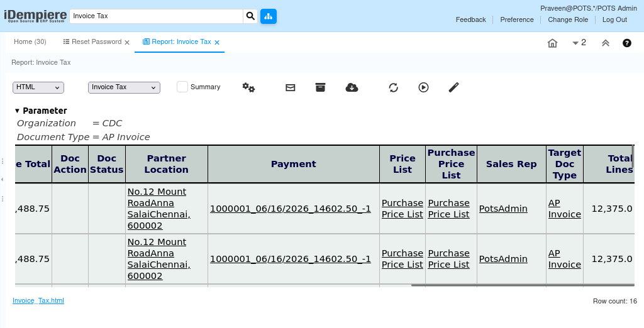Open first row Price List column link
This screenshot has width=644, height=328.
pos(402,209)
